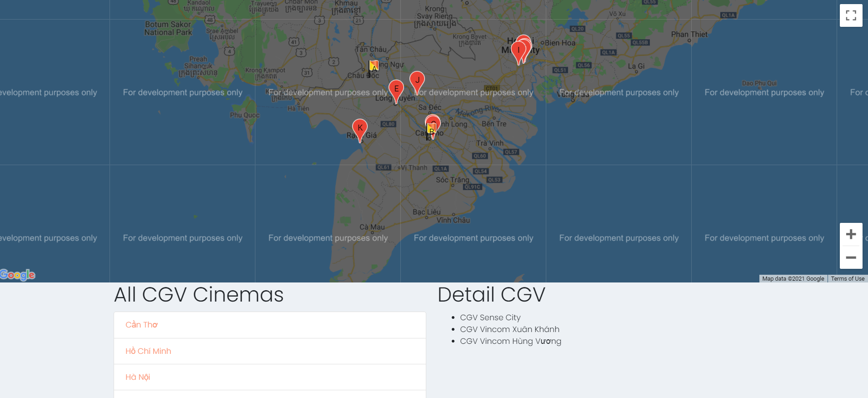Click CGV Sense City detail item

point(490,317)
